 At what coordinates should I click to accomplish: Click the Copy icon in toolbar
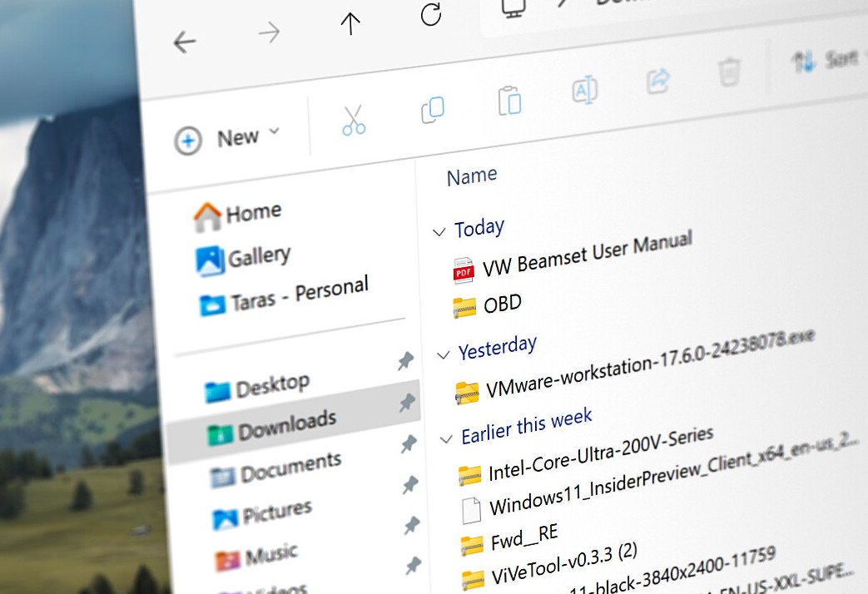tap(432, 110)
